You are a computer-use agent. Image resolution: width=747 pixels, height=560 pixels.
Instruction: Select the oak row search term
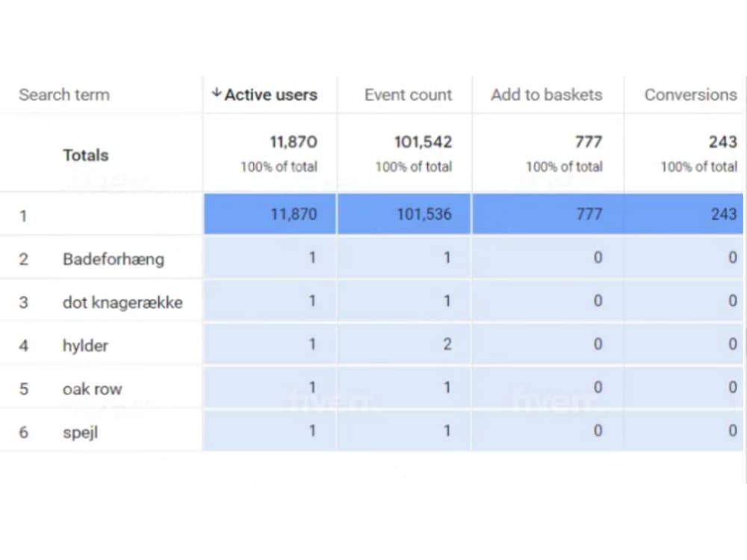click(x=92, y=389)
